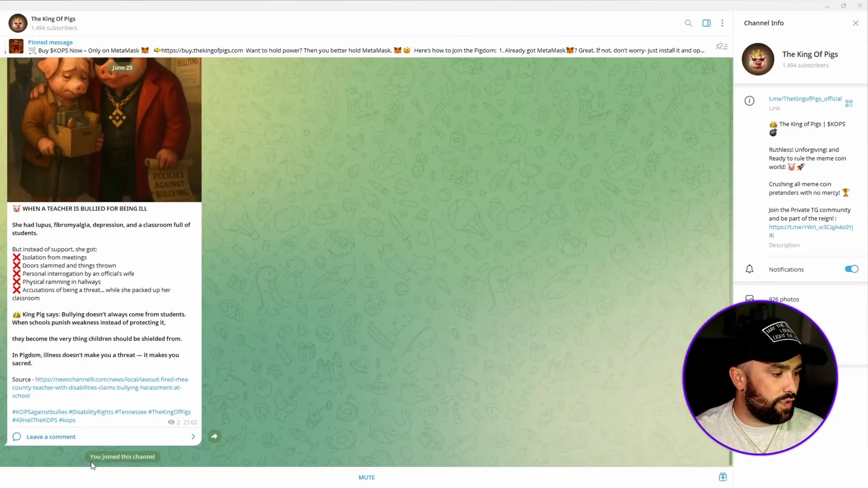Click the 21:02 post timestamp
Viewport: 868px width, 488px height.
(x=190, y=422)
